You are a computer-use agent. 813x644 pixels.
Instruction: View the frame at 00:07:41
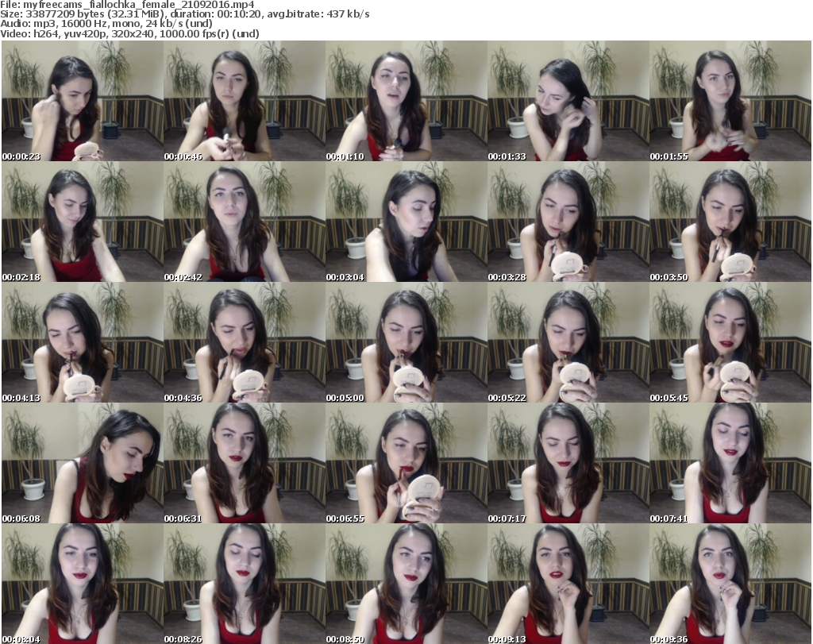click(730, 463)
